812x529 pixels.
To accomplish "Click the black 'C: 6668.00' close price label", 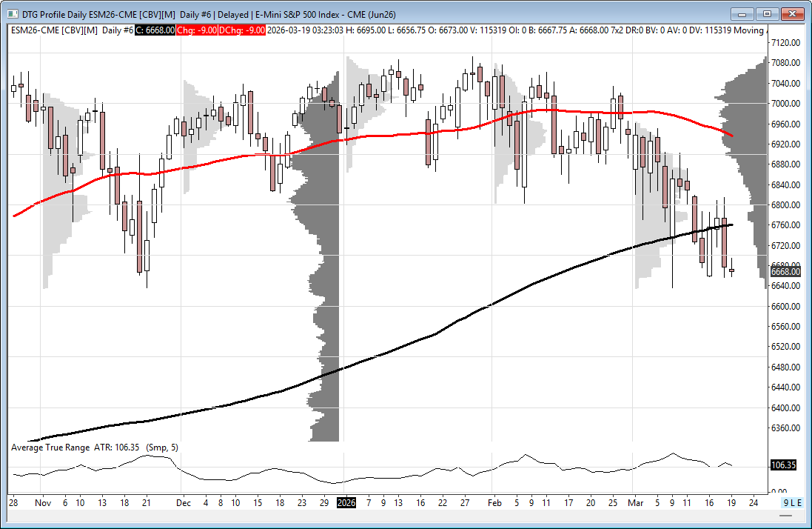I will (x=155, y=30).
